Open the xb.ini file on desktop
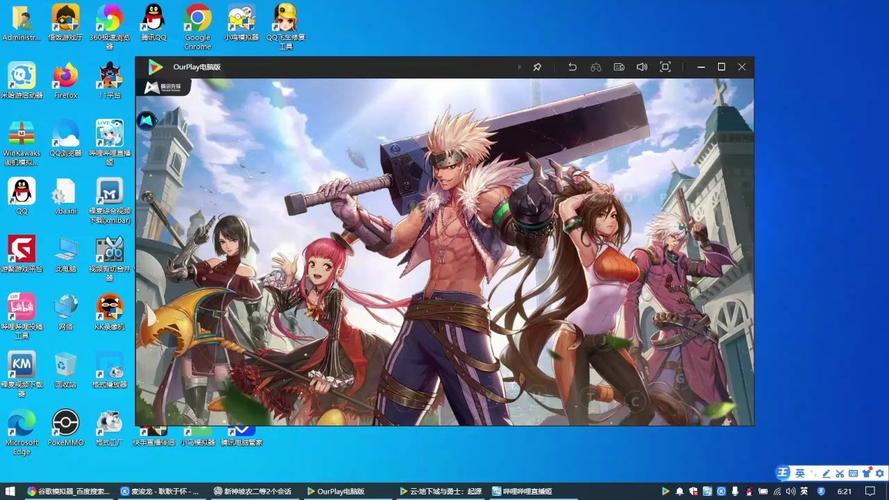889x500 pixels. (66, 196)
